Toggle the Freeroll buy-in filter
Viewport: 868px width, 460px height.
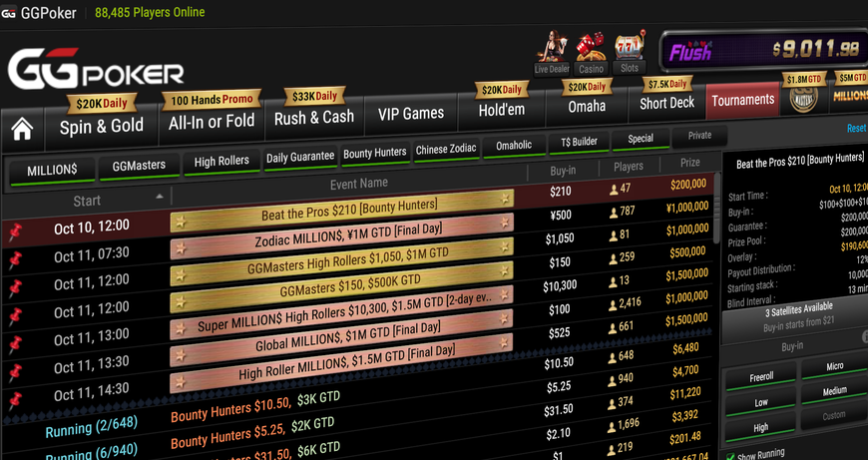click(761, 377)
